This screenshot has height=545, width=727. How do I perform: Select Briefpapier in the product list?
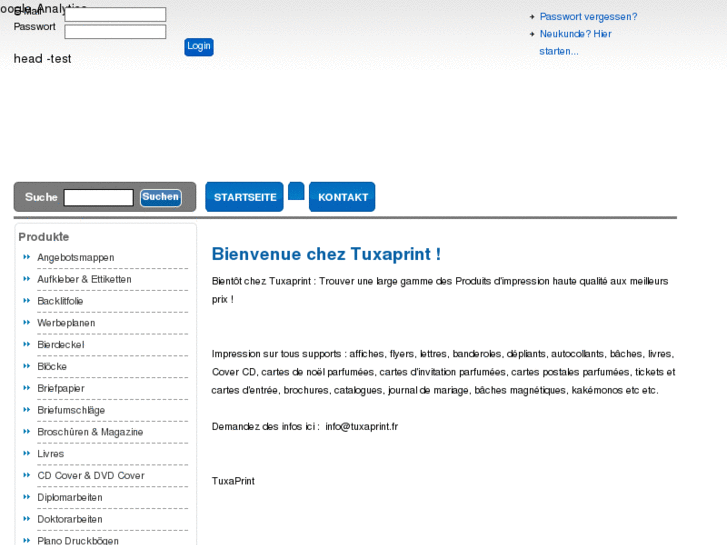[x=61, y=388]
